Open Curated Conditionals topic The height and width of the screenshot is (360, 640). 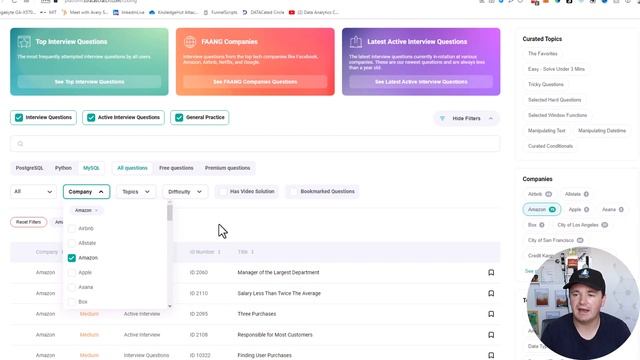550,146
